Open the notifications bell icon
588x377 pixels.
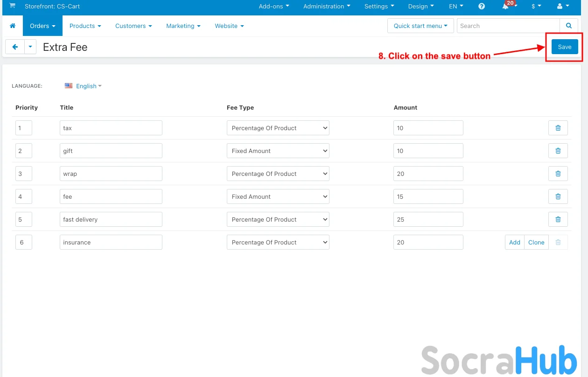pos(505,7)
